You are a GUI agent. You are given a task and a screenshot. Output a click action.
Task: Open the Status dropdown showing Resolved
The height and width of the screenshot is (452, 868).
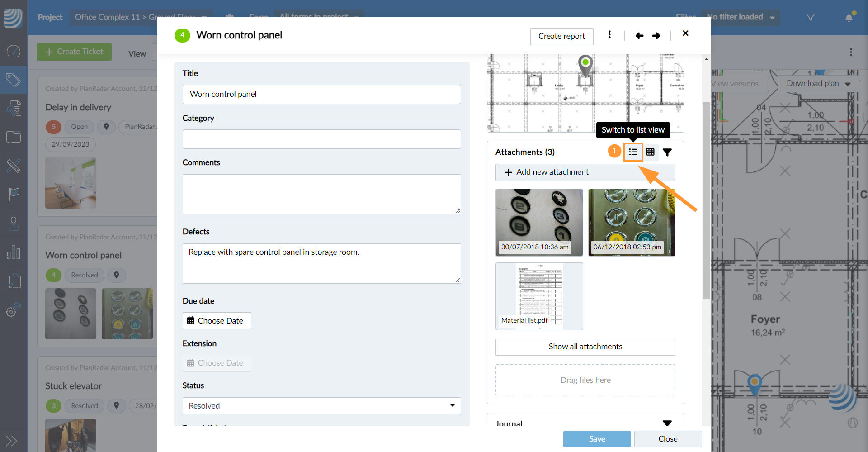pos(322,406)
